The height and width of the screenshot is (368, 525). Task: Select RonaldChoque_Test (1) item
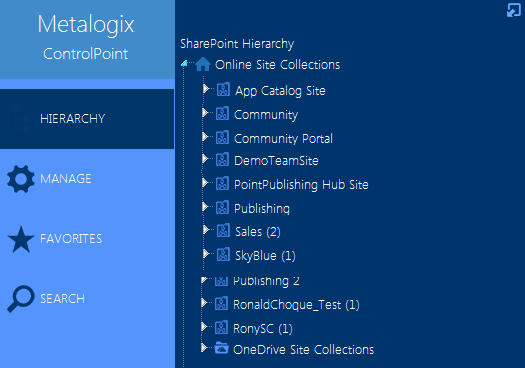pyautogui.click(x=296, y=305)
